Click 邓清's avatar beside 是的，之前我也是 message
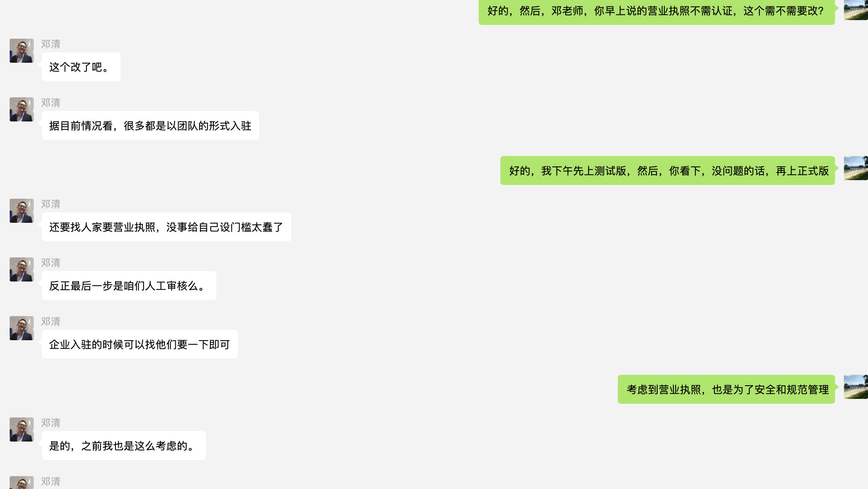Screen dimensions: 868x489 pyautogui.click(x=22, y=429)
